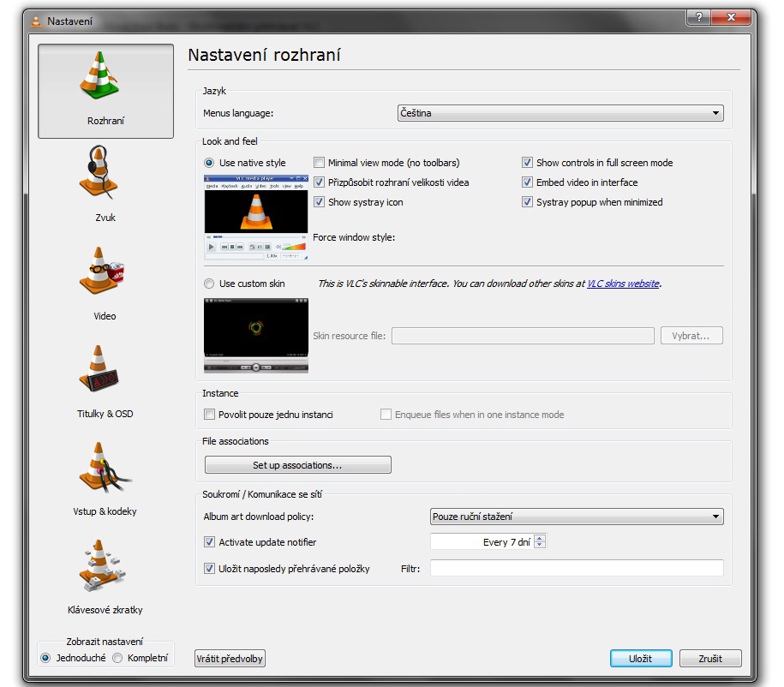Screen dimensions: 784x687
Task: Toggle Uložit naposledy přehrávané položky checkbox
Action: (210, 569)
